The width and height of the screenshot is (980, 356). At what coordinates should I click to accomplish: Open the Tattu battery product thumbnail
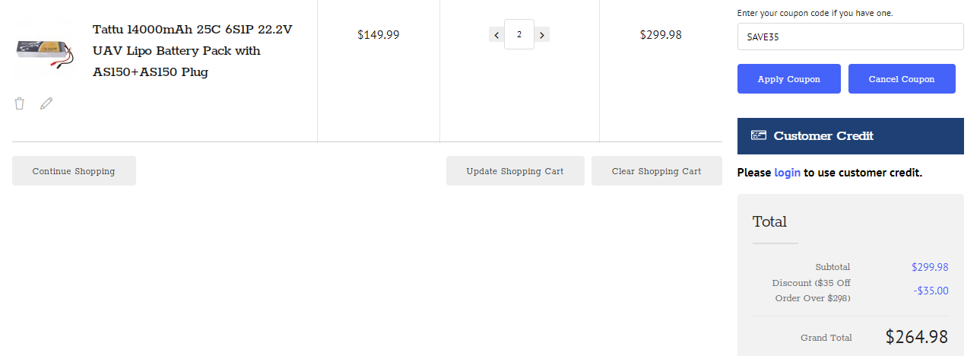pyautogui.click(x=45, y=51)
